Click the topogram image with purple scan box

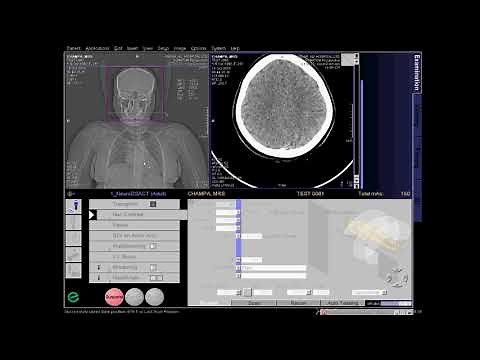click(137, 120)
